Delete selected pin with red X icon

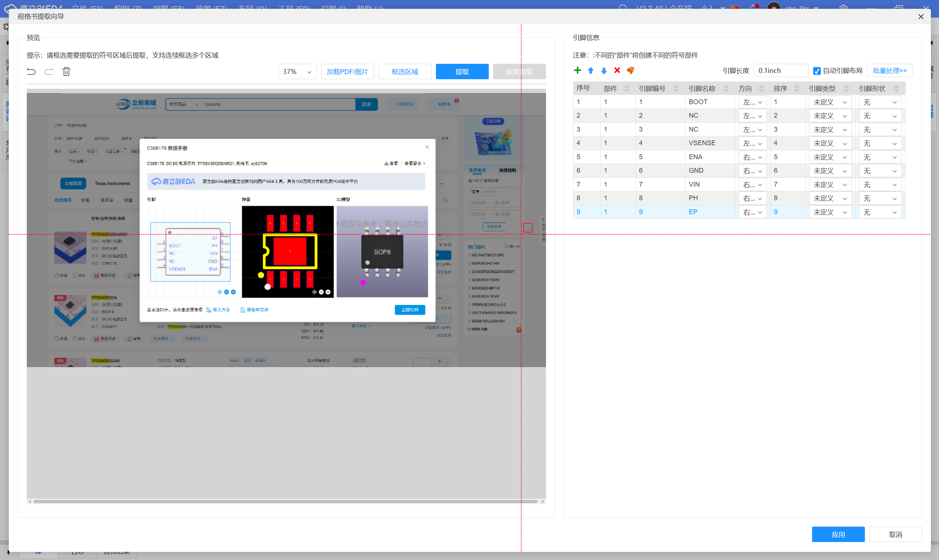tap(617, 70)
